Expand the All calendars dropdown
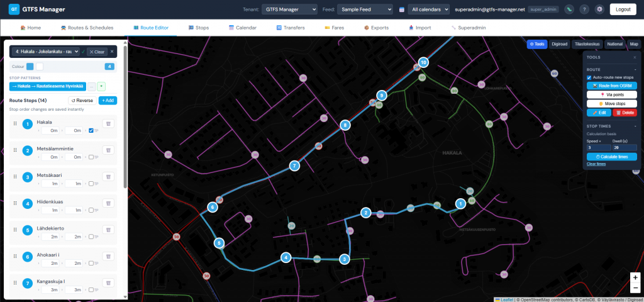Image resolution: width=644 pixels, height=302 pixels. click(x=428, y=9)
